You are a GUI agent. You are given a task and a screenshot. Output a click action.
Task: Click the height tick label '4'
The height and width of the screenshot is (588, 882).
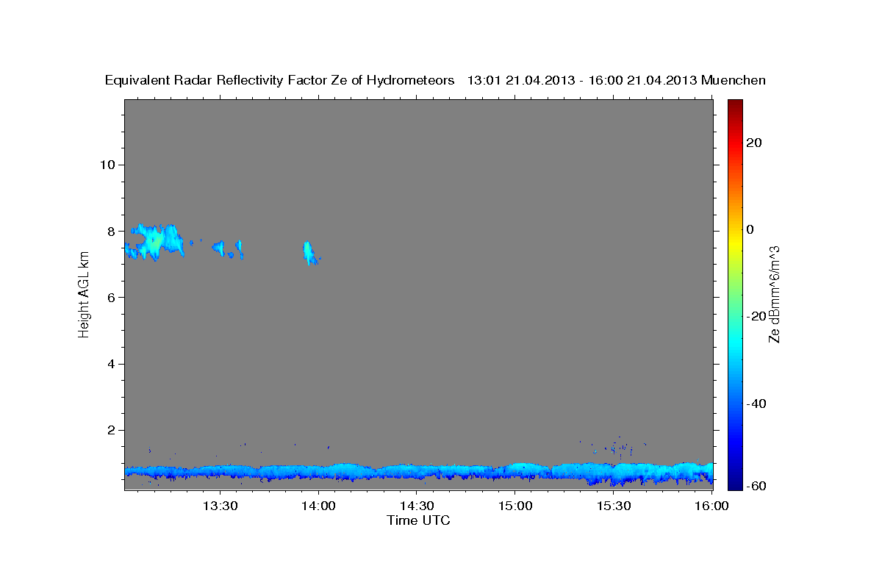(110, 364)
